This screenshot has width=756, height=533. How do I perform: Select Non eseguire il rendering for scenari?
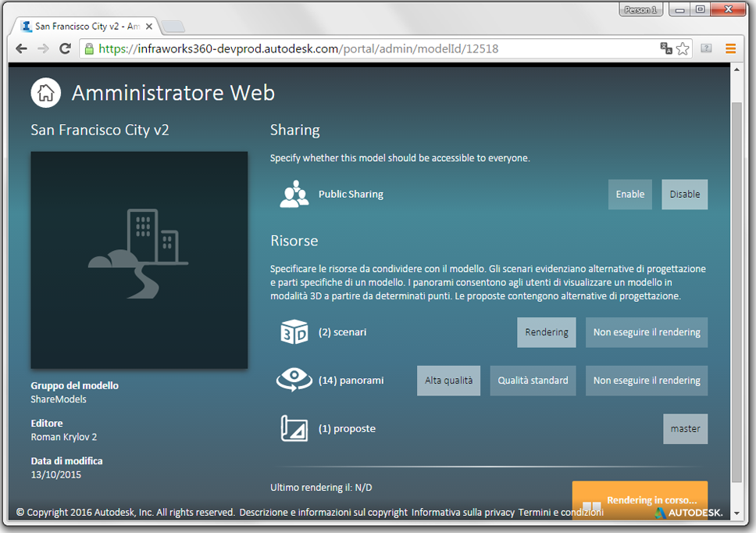point(647,332)
